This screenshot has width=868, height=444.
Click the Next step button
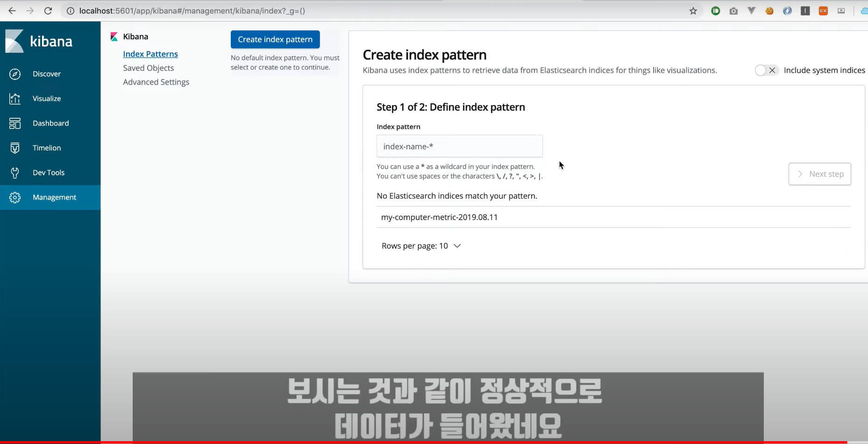(819, 174)
